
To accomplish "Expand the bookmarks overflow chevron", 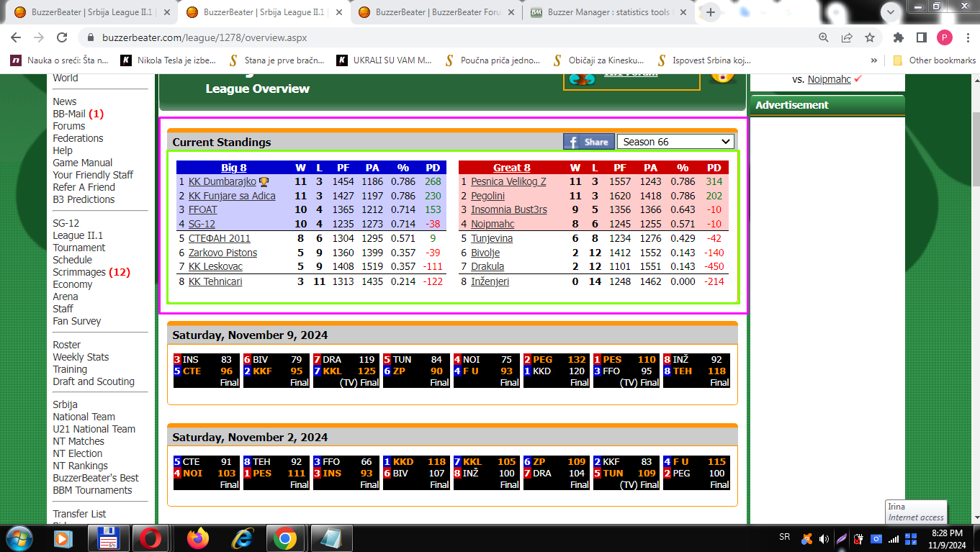I will pos(874,60).
